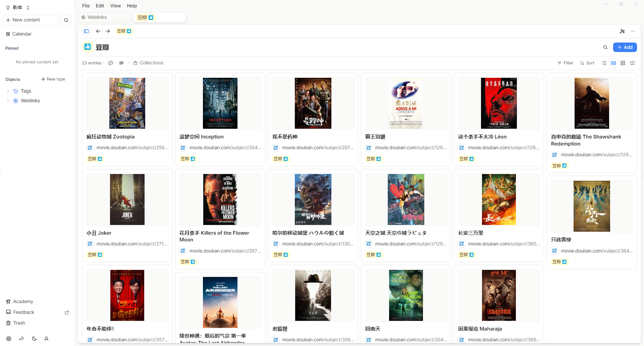Click the search icon beside New content
Image resolution: width=644 pixels, height=346 pixels.
click(x=66, y=20)
